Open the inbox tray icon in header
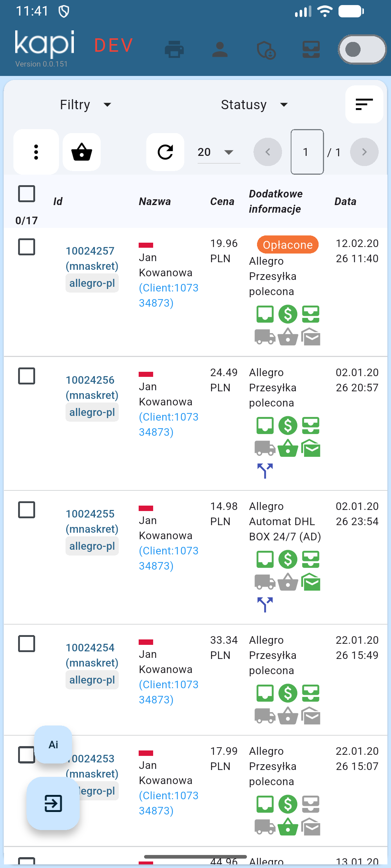The width and height of the screenshot is (391, 868). point(311,50)
